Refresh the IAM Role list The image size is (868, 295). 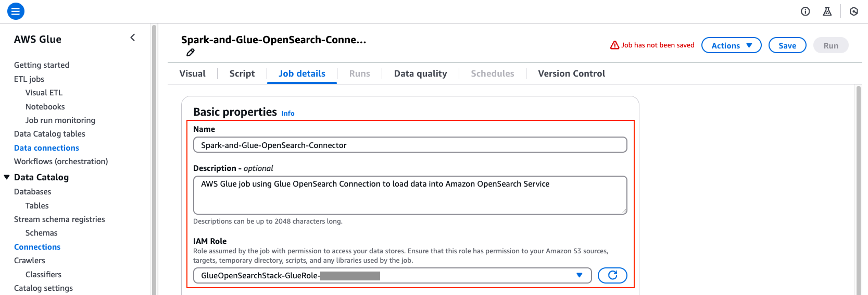click(x=612, y=275)
